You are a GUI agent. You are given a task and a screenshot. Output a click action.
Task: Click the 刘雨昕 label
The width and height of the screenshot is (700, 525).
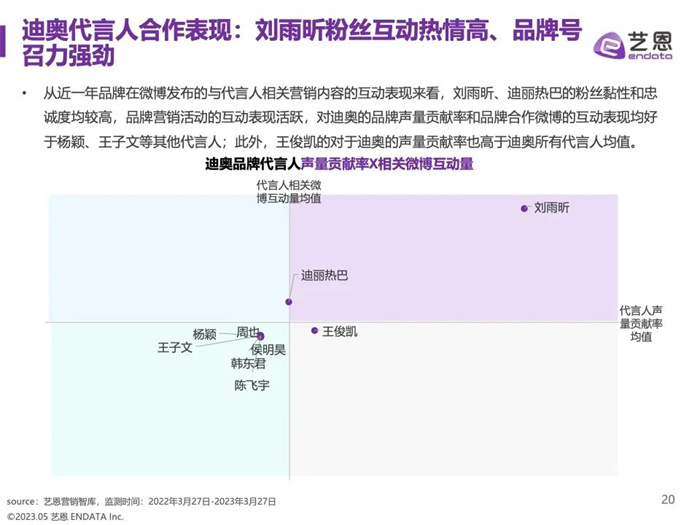[552, 208]
